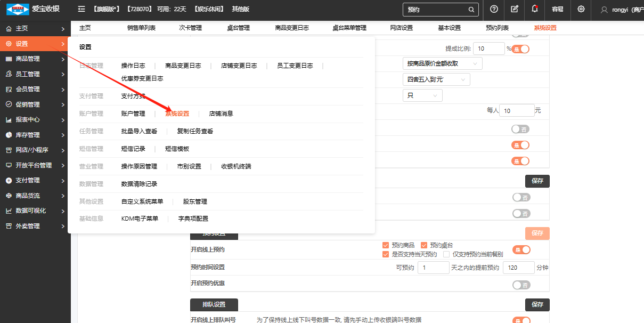The image size is (644, 323).
Task: Open the 按商品原价金额收取 dropdown
Action: [442, 63]
